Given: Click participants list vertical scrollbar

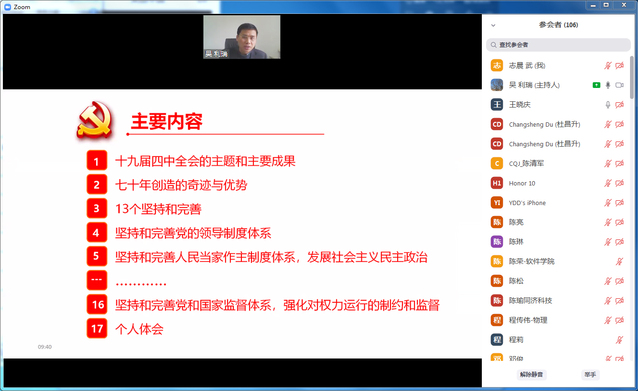Looking at the screenshot, I should (x=632, y=77).
